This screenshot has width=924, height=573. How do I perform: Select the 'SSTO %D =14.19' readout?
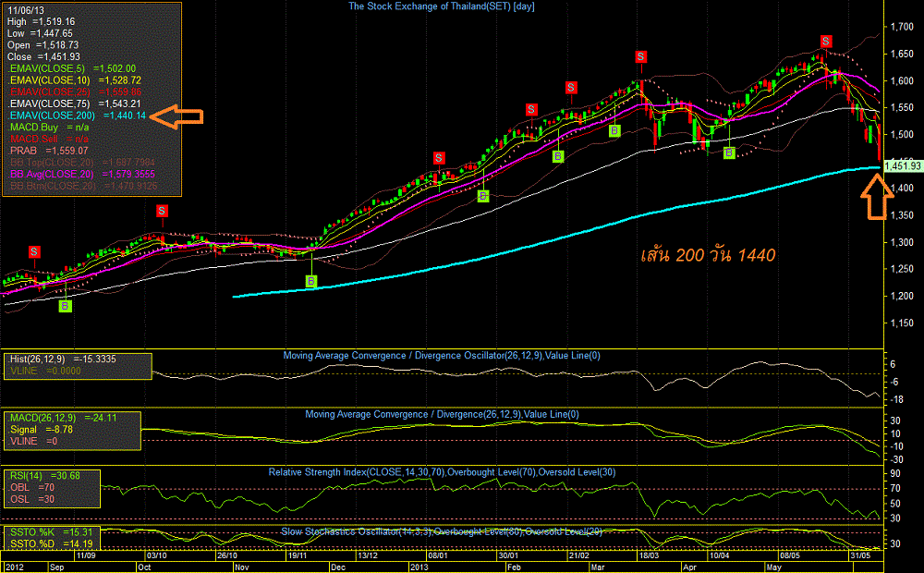tap(51, 543)
